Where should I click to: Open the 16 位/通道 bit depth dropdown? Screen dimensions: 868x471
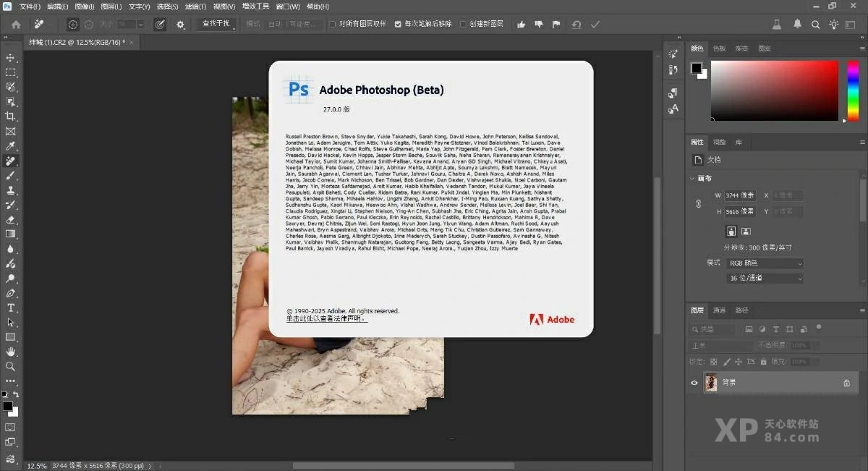point(765,278)
